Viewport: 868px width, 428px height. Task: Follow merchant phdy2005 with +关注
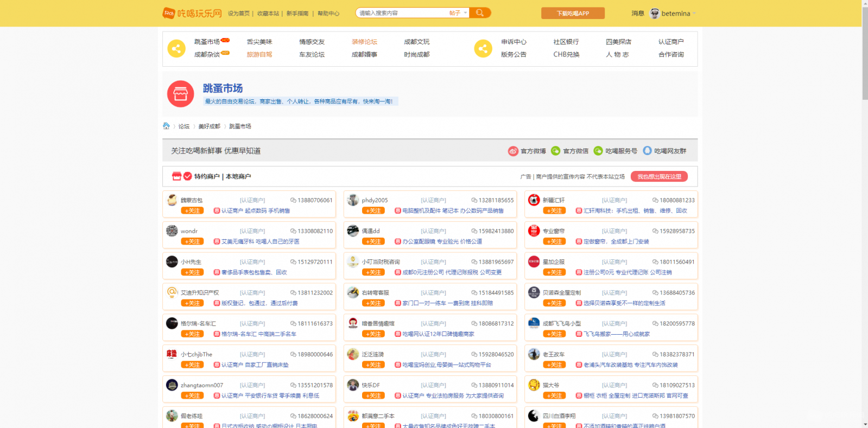[x=373, y=210]
